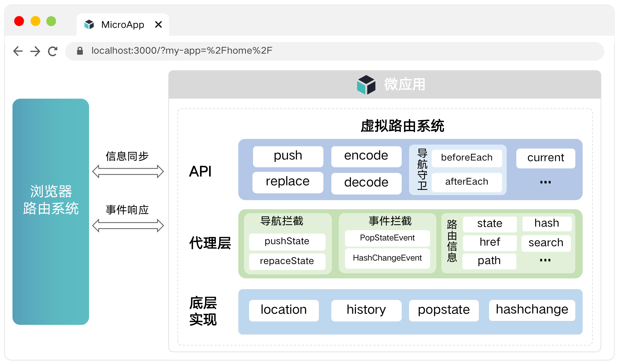619x364 pixels.
Task: Click the padlock icon in the address bar
Action: [x=80, y=51]
